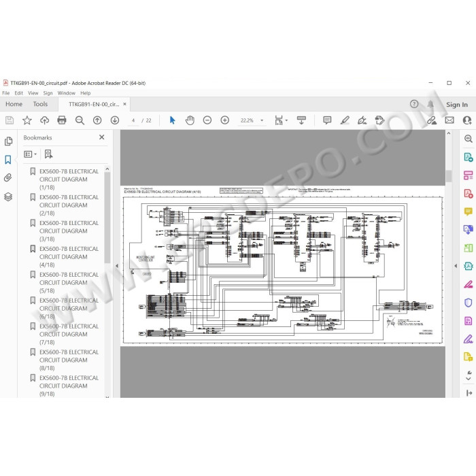Upload file to cloud icon
The height and width of the screenshot is (476, 476).
44,120
